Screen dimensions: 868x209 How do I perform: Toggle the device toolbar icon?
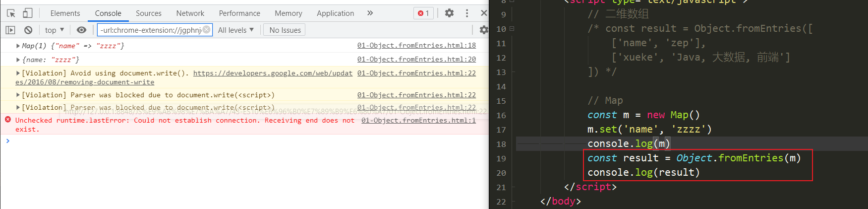[28, 13]
